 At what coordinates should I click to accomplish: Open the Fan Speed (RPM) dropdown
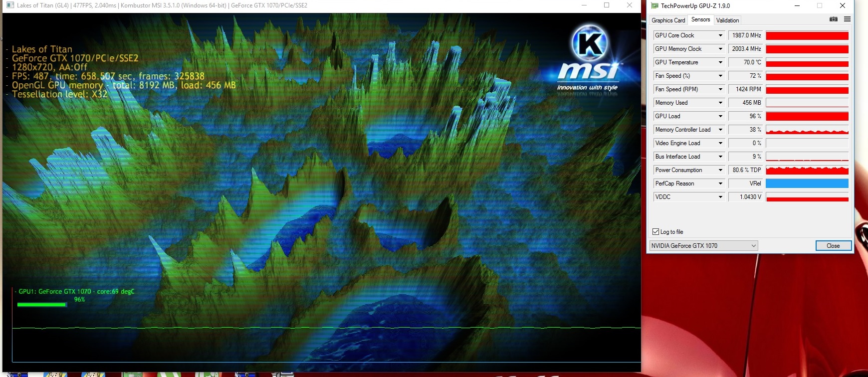720,89
